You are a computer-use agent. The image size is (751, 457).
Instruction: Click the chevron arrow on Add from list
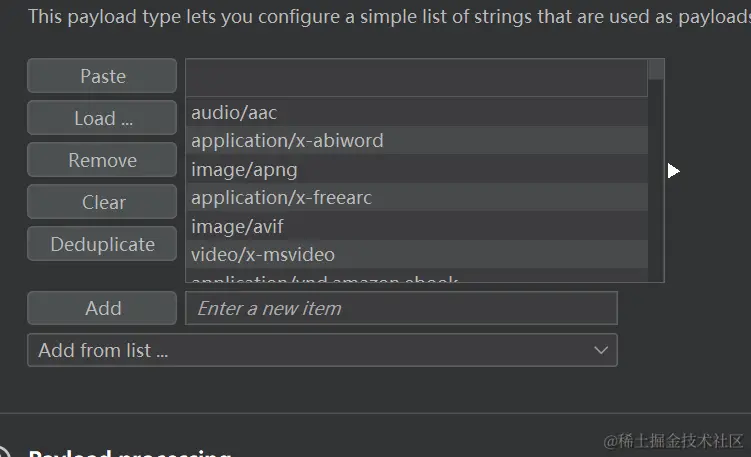click(x=601, y=350)
